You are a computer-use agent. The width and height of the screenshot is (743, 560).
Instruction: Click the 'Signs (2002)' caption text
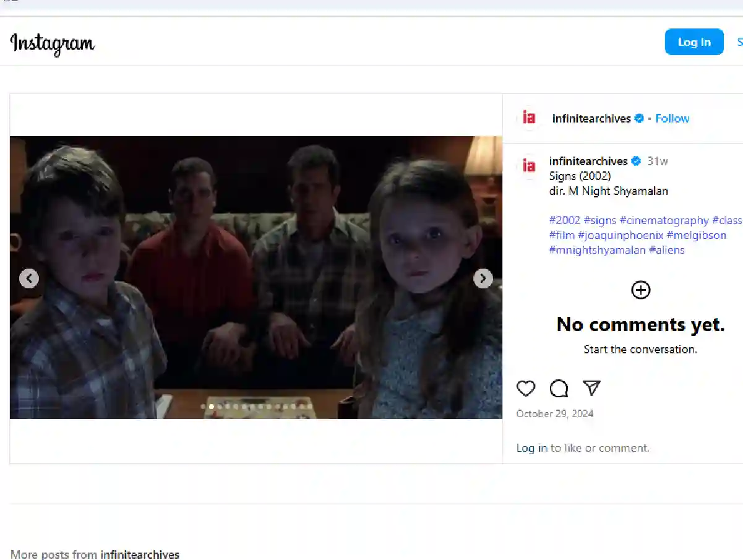(580, 176)
